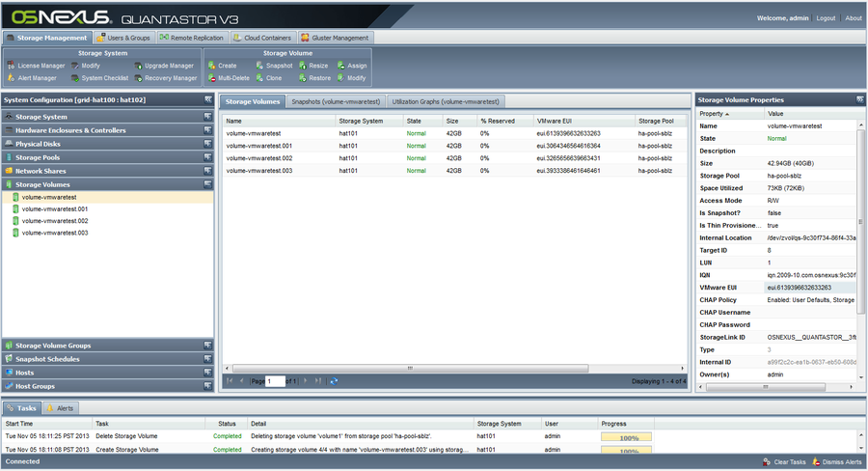Image resolution: width=868 pixels, height=471 pixels.
Task: Expand Hardware Enclosures & Controllers section
Action: click(207, 130)
